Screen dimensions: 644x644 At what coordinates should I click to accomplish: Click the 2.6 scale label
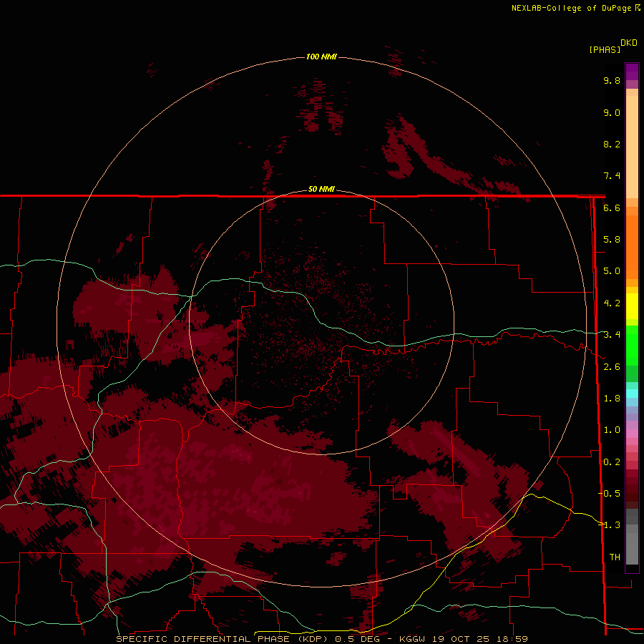tap(612, 367)
